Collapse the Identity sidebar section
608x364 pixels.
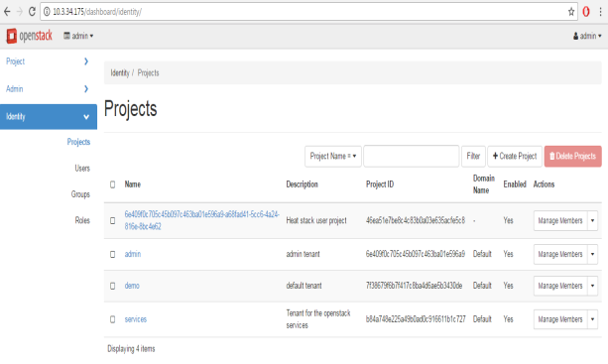click(48, 116)
